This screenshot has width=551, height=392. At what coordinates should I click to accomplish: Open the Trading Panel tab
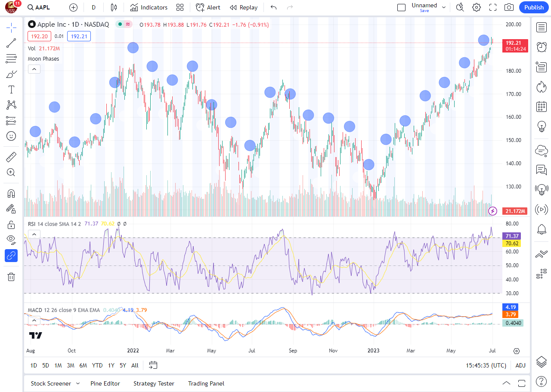click(x=206, y=383)
